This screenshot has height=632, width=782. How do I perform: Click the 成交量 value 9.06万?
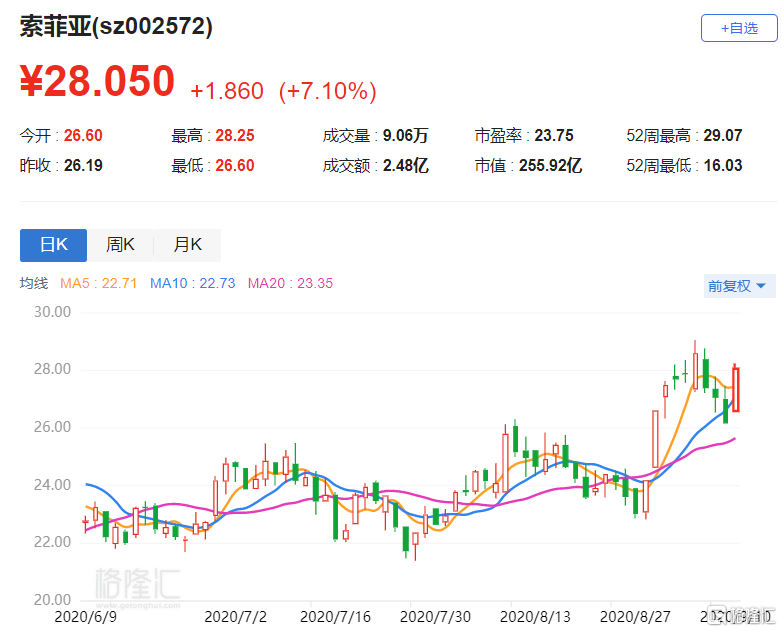pos(405,135)
